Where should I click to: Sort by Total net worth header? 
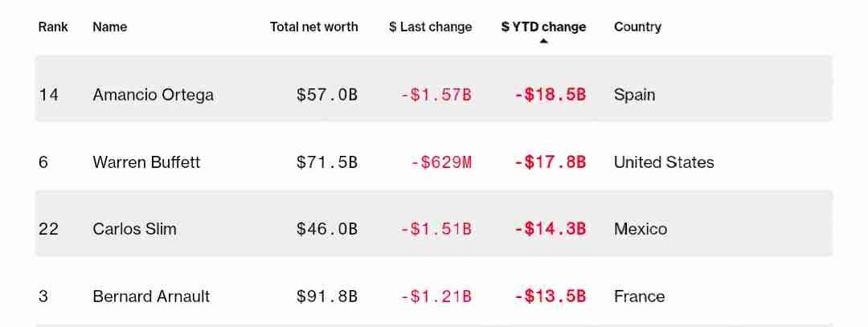click(x=314, y=27)
